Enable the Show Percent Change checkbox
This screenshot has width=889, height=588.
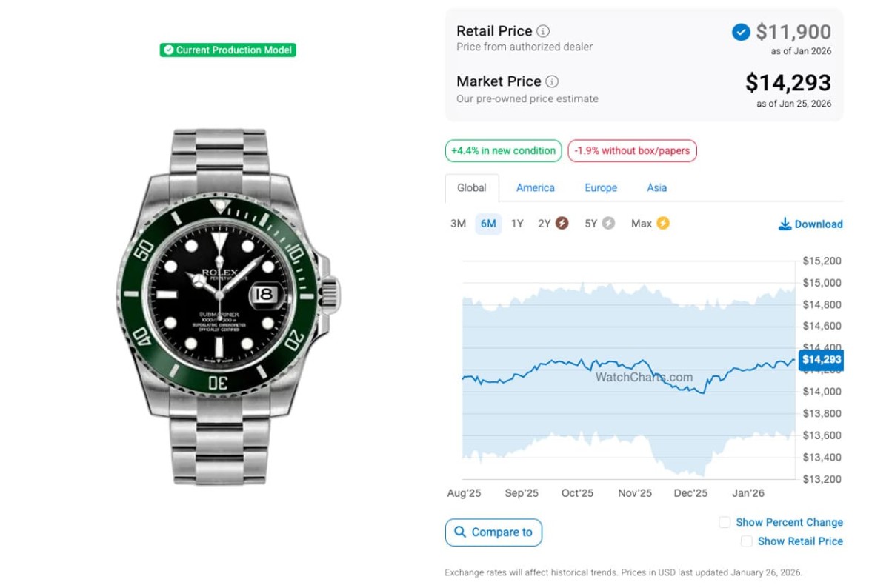(x=725, y=522)
